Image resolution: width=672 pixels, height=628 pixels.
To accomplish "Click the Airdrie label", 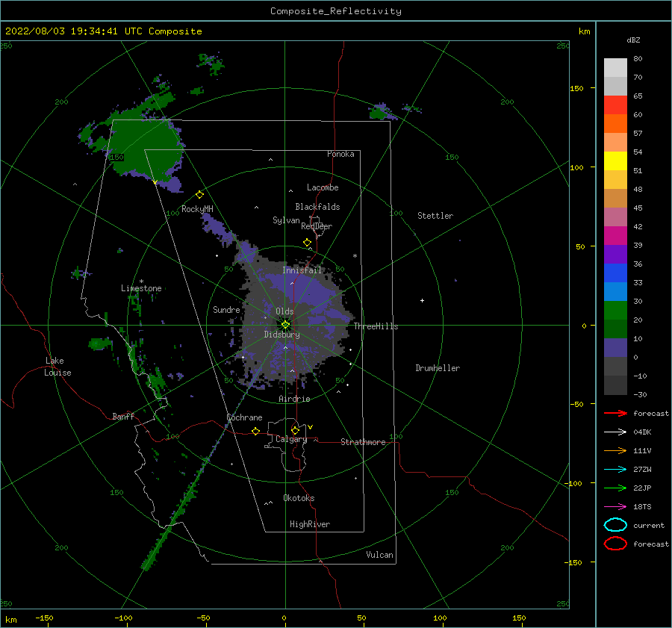I will 294,399.
